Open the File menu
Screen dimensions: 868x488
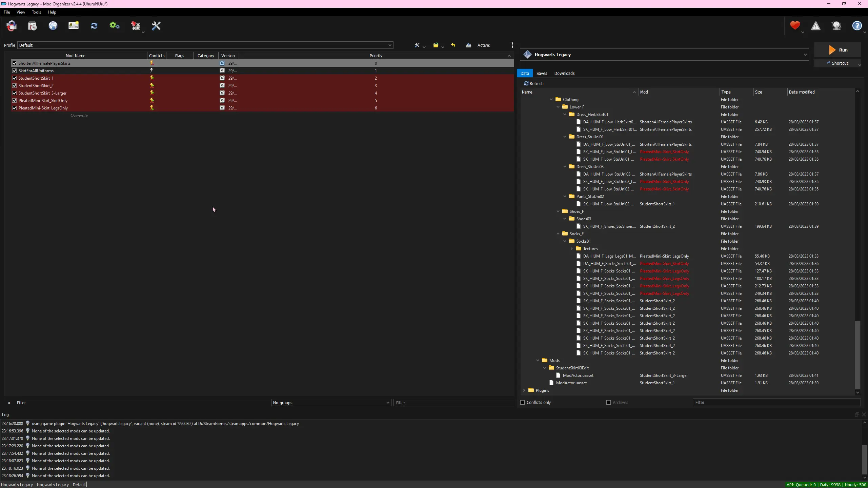(7, 12)
